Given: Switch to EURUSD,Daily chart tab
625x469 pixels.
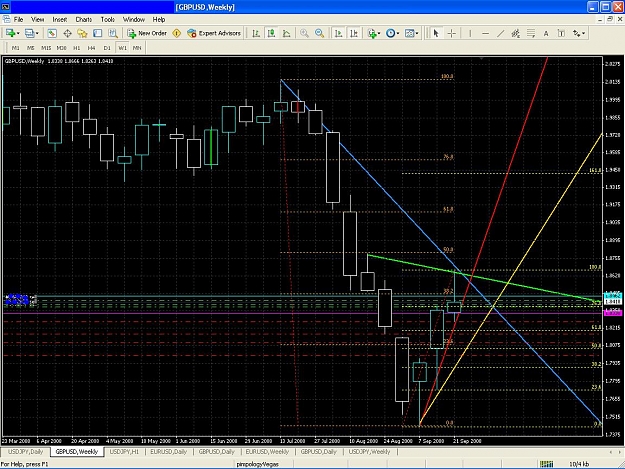Looking at the screenshot, I should (x=169, y=451).
